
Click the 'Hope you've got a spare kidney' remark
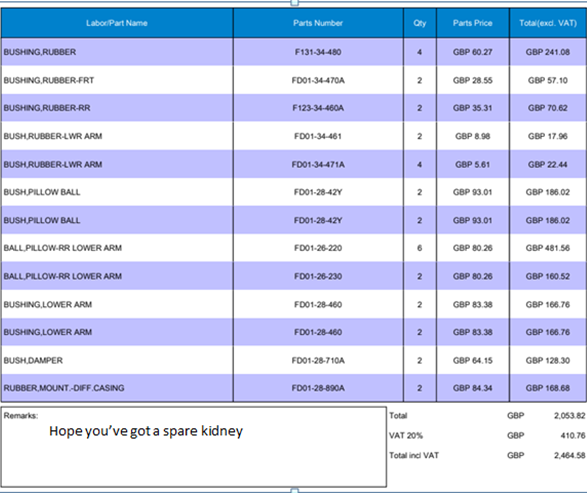coord(146,431)
